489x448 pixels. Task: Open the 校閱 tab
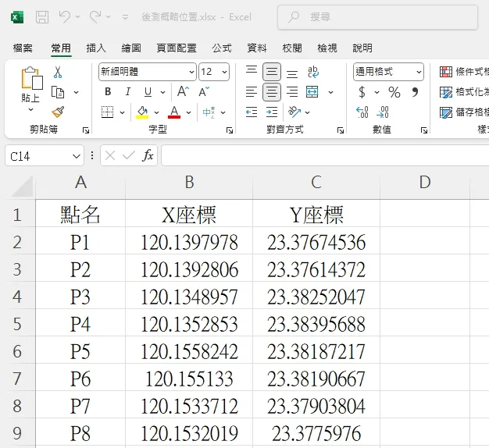tap(292, 48)
